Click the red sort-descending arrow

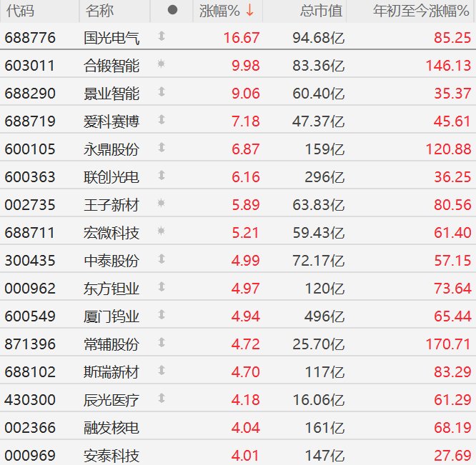coord(250,11)
